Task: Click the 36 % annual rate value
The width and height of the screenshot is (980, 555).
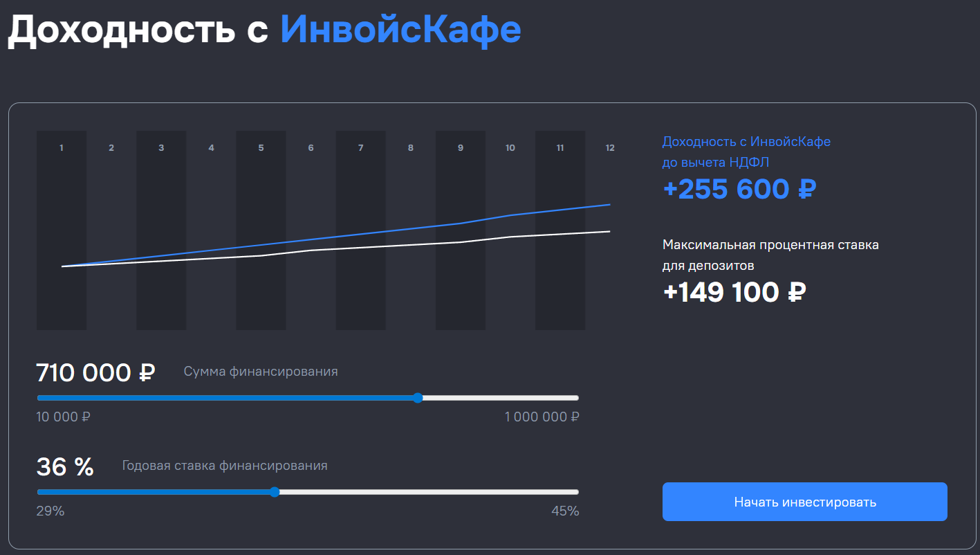Action: [65, 467]
